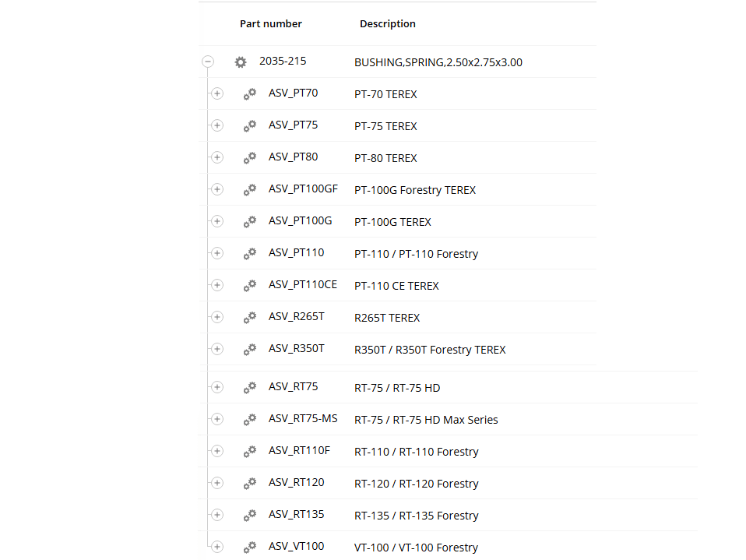Viewport: 746px width, 560px height.
Task: Click the gear icon beside part 2035-215
Action: pos(241,62)
